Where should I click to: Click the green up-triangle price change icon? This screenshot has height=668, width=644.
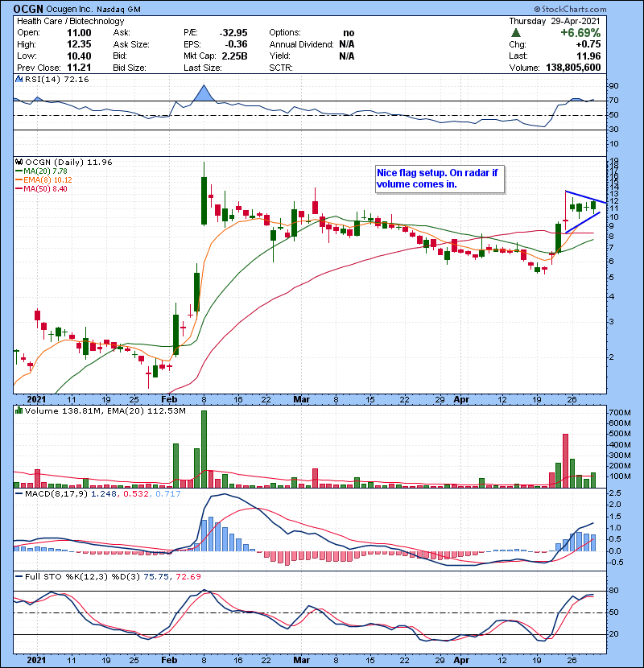pos(516,33)
